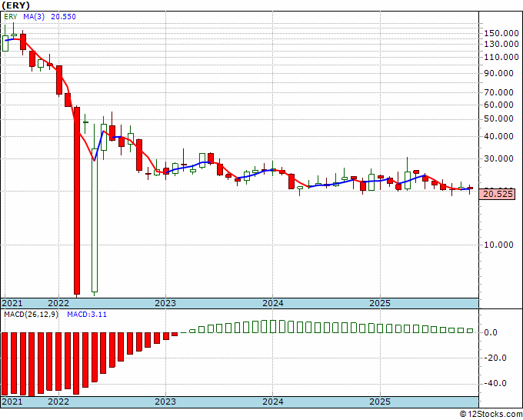
Task: Click the (ERY) chart title
Action: [x=15, y=5]
